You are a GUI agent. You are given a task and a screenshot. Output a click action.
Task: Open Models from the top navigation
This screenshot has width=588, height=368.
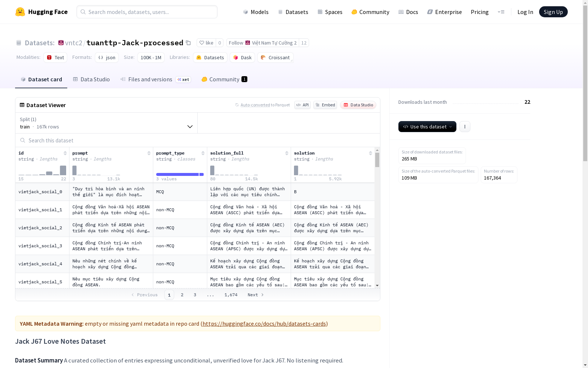tap(256, 12)
